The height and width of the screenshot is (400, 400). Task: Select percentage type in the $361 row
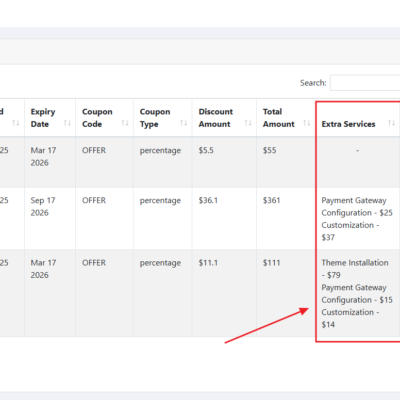tap(160, 201)
